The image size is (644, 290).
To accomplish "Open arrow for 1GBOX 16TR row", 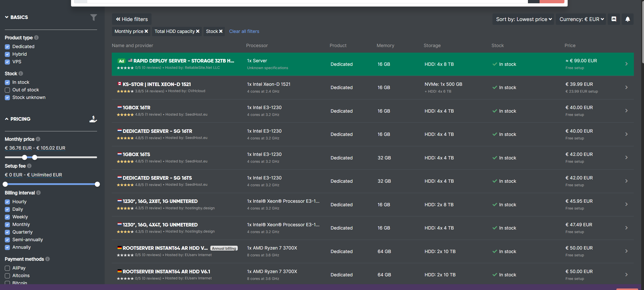I will 626,111.
